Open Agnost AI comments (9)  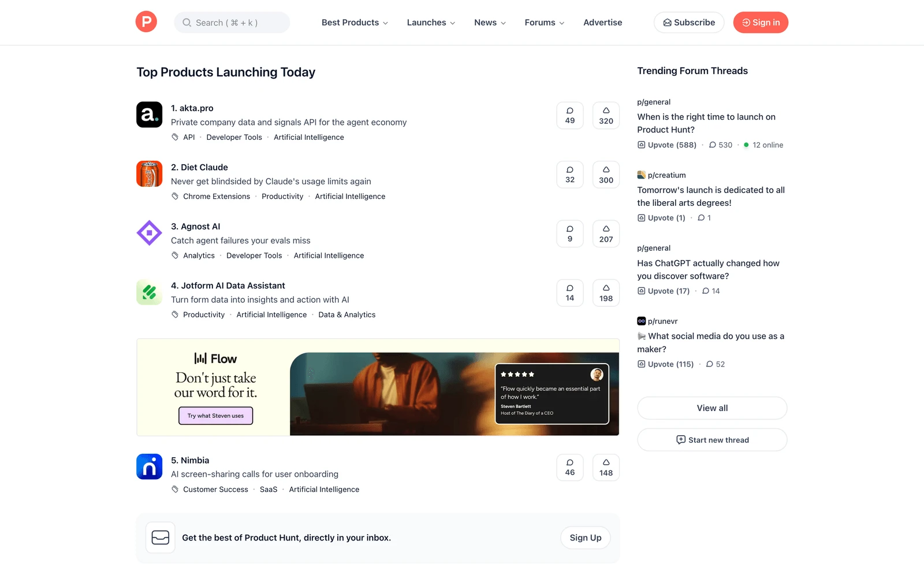pyautogui.click(x=570, y=234)
